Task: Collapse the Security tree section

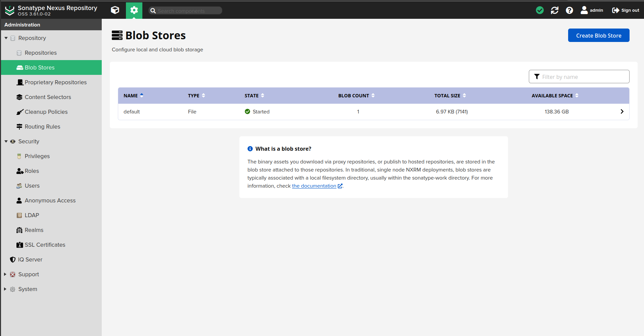Action: pyautogui.click(x=6, y=142)
